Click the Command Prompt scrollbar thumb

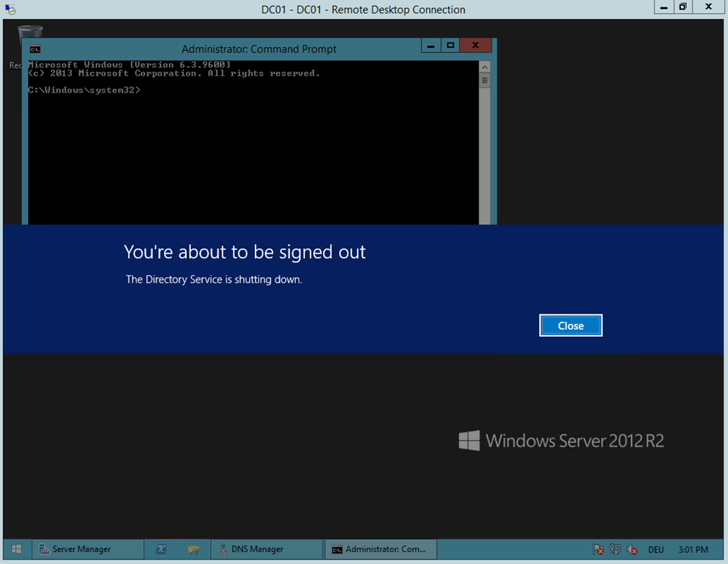[484, 81]
